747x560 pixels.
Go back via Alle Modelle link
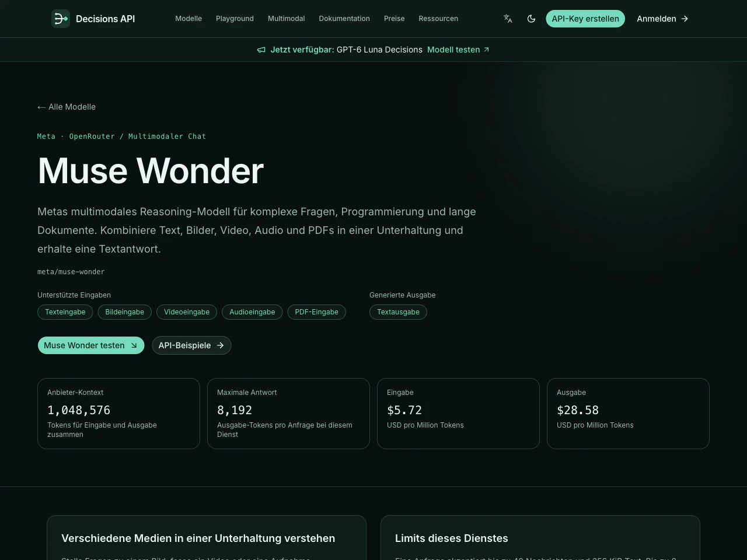[x=67, y=107]
